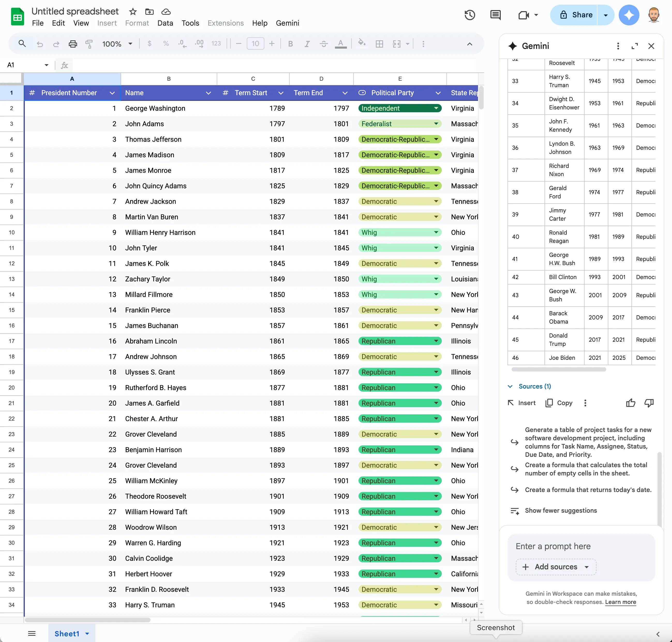
Task: Toggle italic formatting
Action: pos(307,44)
